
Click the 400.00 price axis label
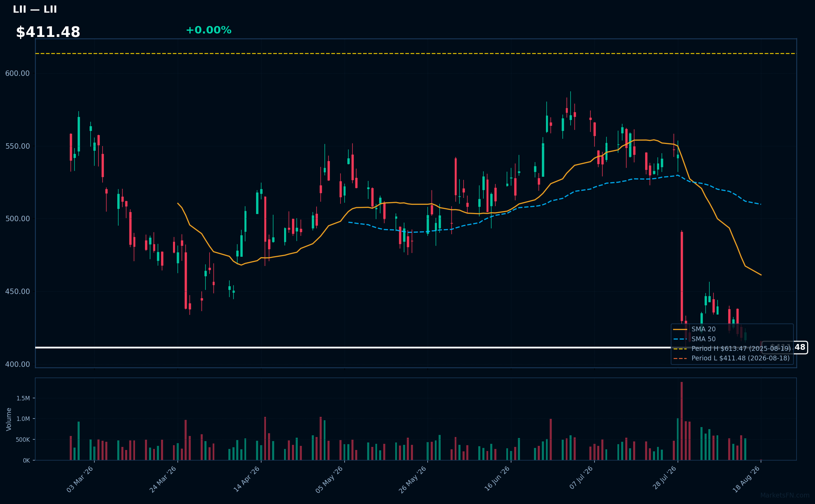(x=17, y=364)
